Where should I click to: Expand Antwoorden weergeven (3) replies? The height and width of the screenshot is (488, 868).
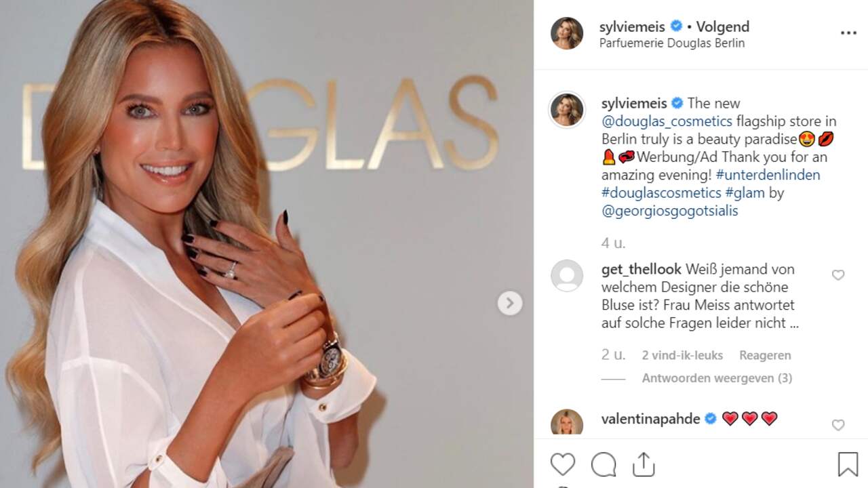tap(717, 378)
